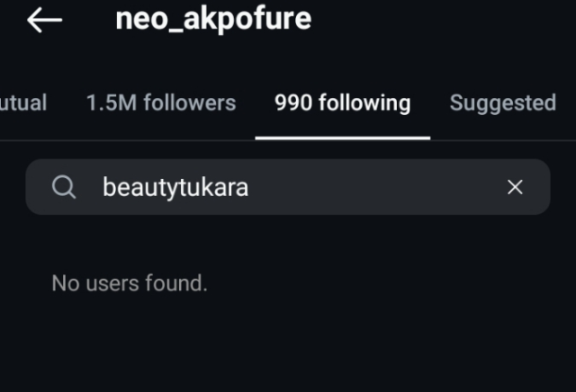This screenshot has height=392, width=576.
Task: Show suggested accounts tab
Action: 502,102
